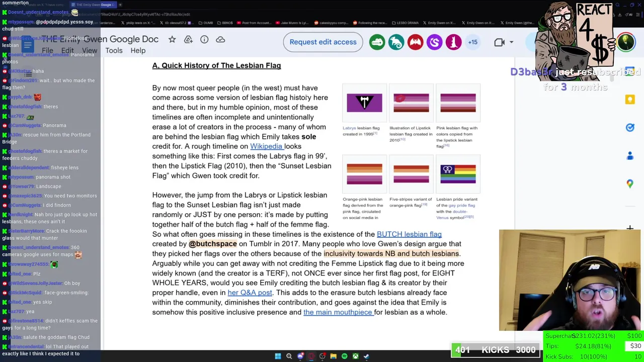Open Windows Start menu on taskbar

pos(278,356)
